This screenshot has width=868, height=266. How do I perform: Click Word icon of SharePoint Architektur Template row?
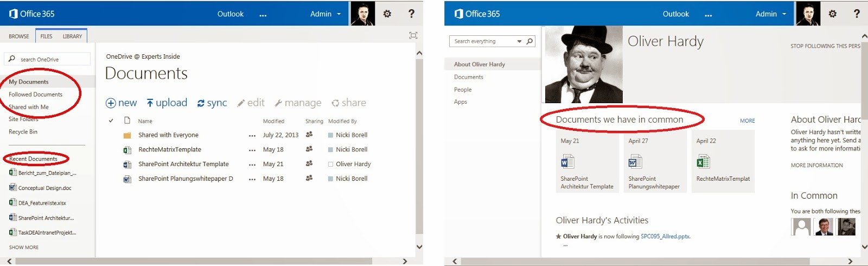click(x=127, y=164)
